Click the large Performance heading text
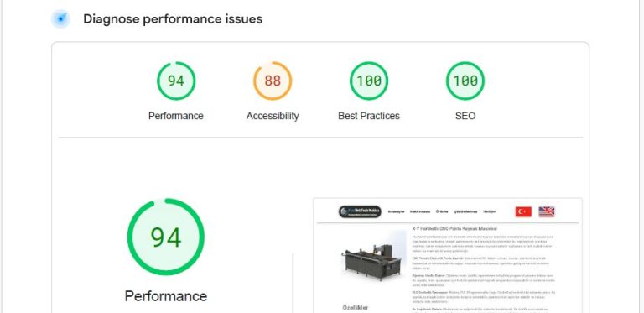The image size is (644, 313). click(166, 296)
